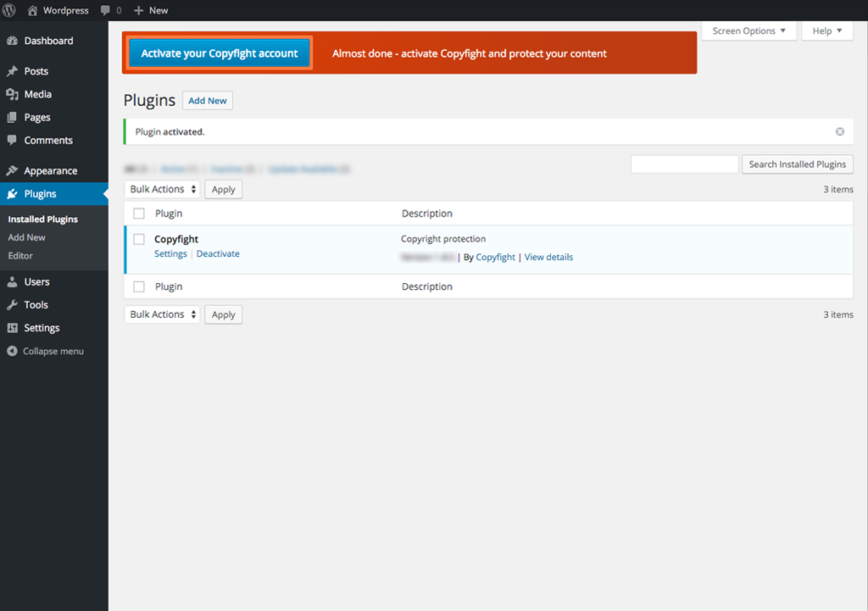Open comments bubble in admin bar
Screen dimensions: 868x611
[x=105, y=10]
